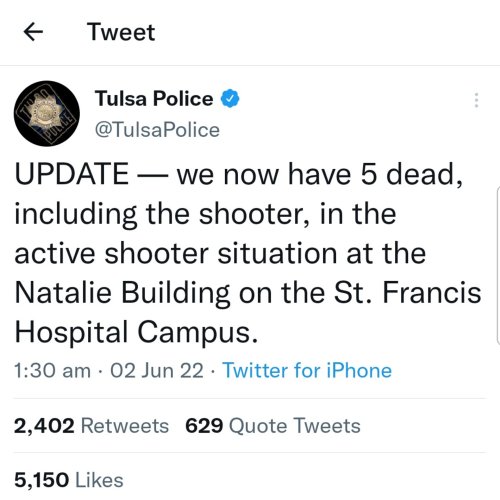This screenshot has width=500, height=500.
Task: Click the Tweet header title
Action: coord(121,32)
